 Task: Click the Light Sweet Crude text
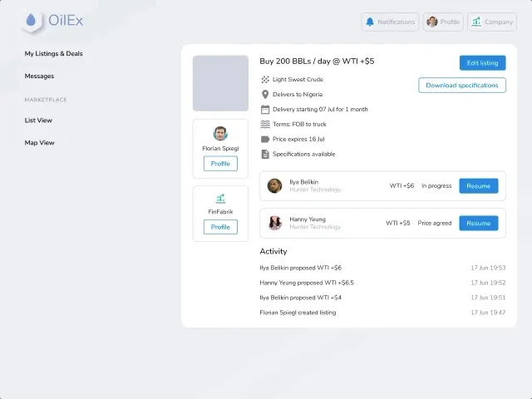tap(298, 80)
